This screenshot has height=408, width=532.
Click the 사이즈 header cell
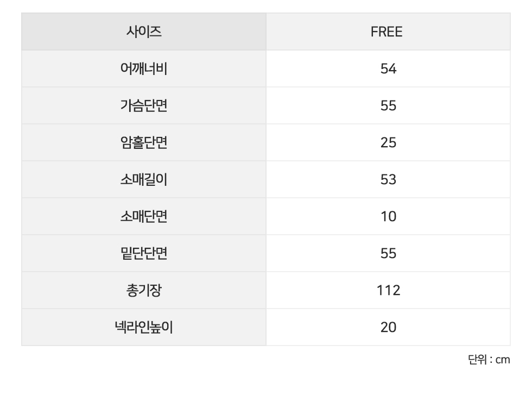click(143, 32)
